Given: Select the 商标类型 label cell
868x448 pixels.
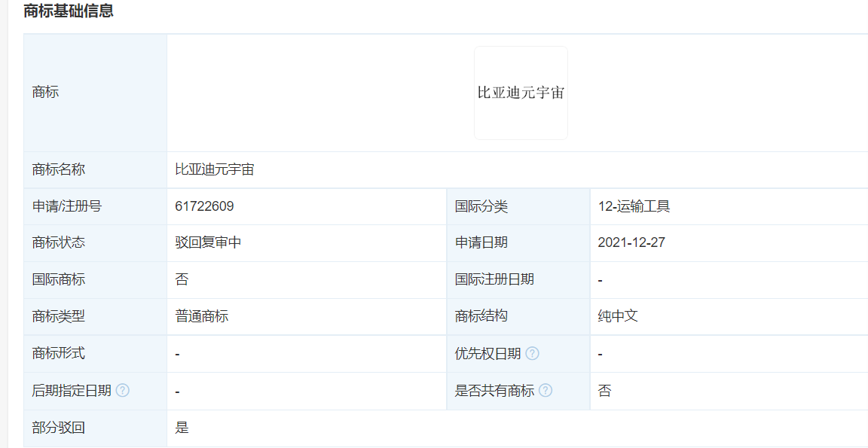Looking at the screenshot, I should tap(95, 317).
